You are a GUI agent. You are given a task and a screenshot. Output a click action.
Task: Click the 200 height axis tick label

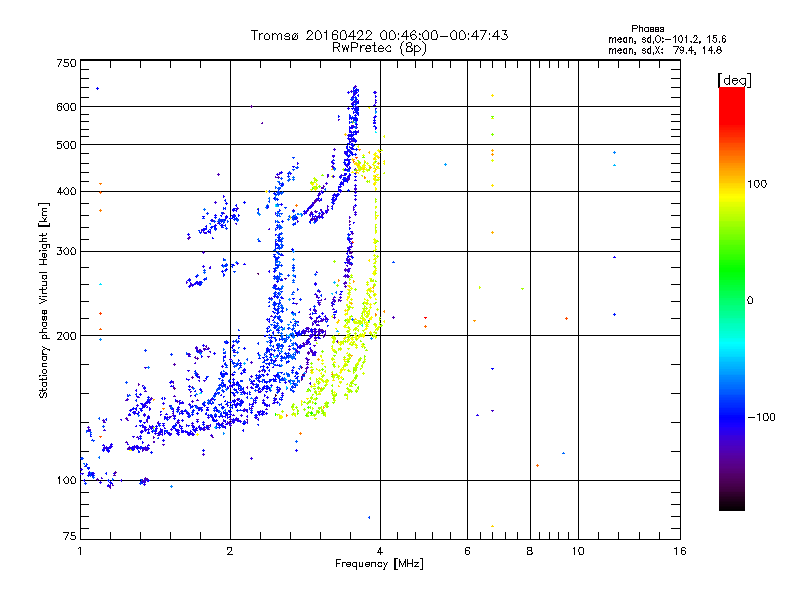point(66,336)
